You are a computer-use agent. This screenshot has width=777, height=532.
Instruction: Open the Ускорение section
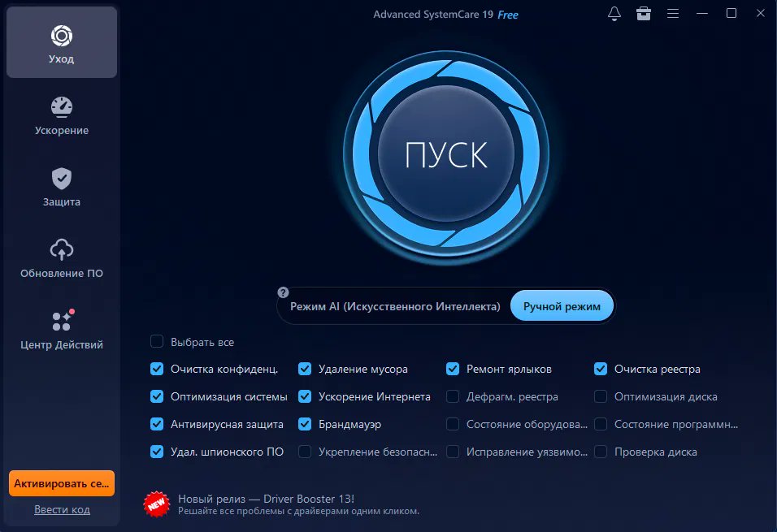[x=61, y=114]
